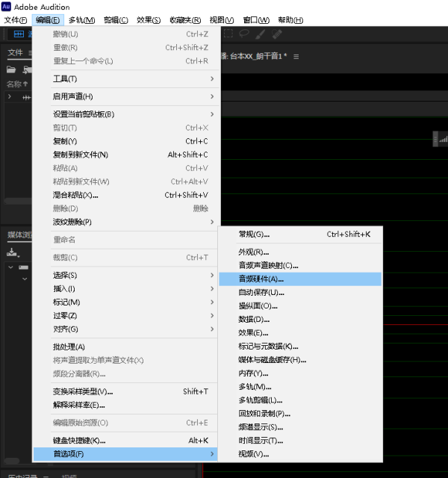Collapse the drive tree in media browser
Image resolution: width=448 pixels, height=478 pixels.
11,267
